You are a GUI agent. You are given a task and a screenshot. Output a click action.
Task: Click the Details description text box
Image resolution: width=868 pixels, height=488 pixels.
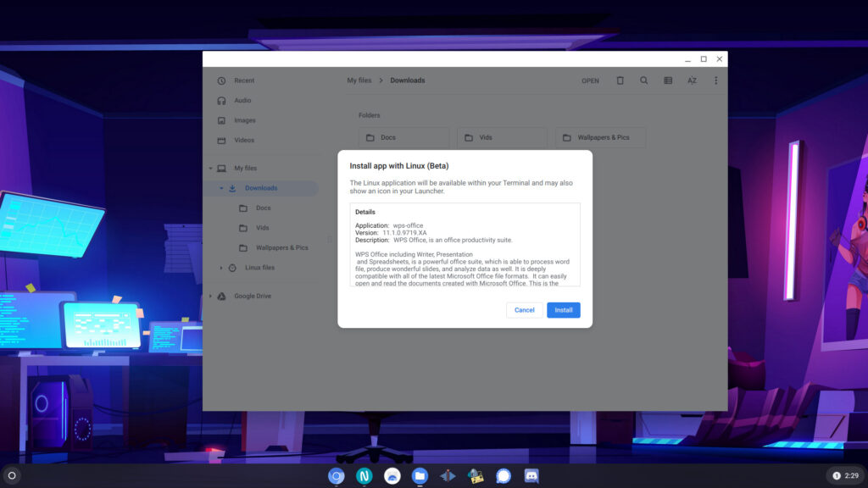465,245
